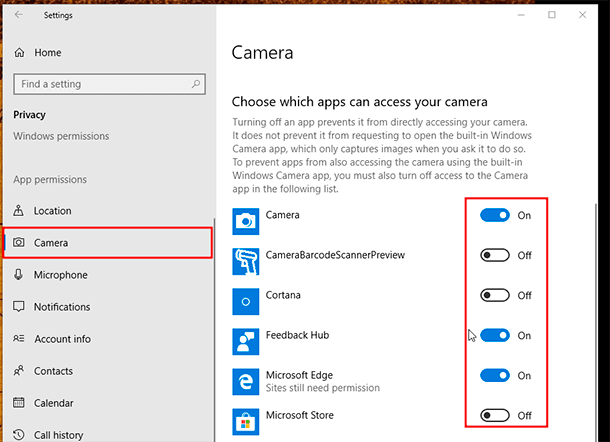Click the Camera app icon
This screenshot has height=442, width=610.
point(247,220)
